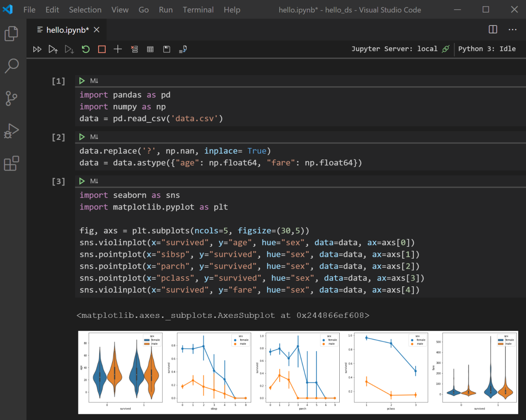Viewport: 526px width, 420px height.
Task: Interrupt the kernel with the red stop square
Action: click(102, 50)
